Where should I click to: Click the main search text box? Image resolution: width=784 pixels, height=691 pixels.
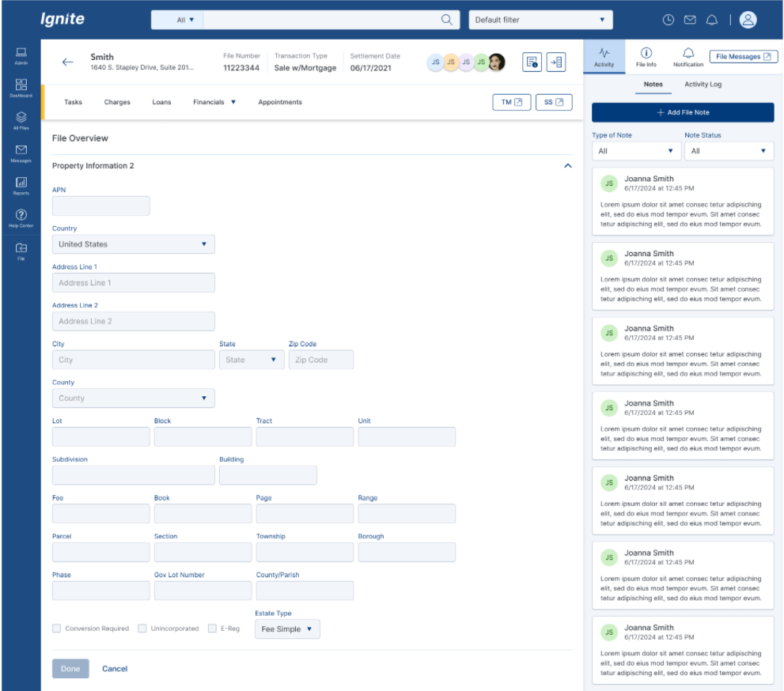click(321, 20)
